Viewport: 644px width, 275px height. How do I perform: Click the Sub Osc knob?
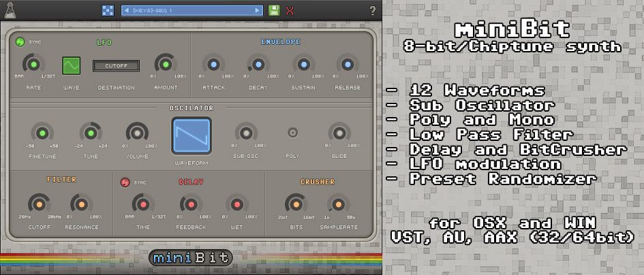pos(246,133)
